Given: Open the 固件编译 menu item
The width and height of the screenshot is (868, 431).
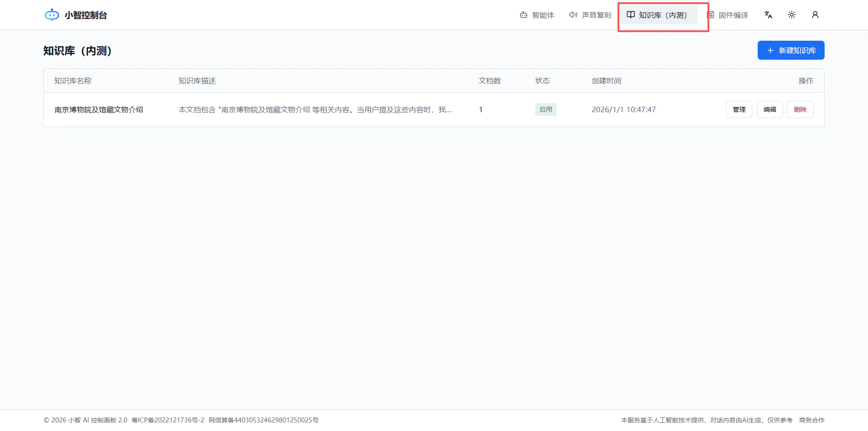Looking at the screenshot, I should (727, 15).
